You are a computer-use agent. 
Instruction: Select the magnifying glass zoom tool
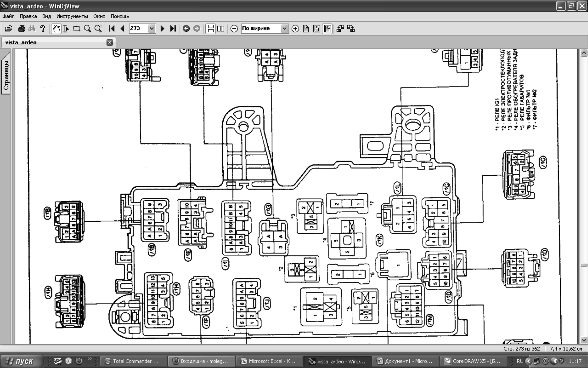[x=87, y=29]
